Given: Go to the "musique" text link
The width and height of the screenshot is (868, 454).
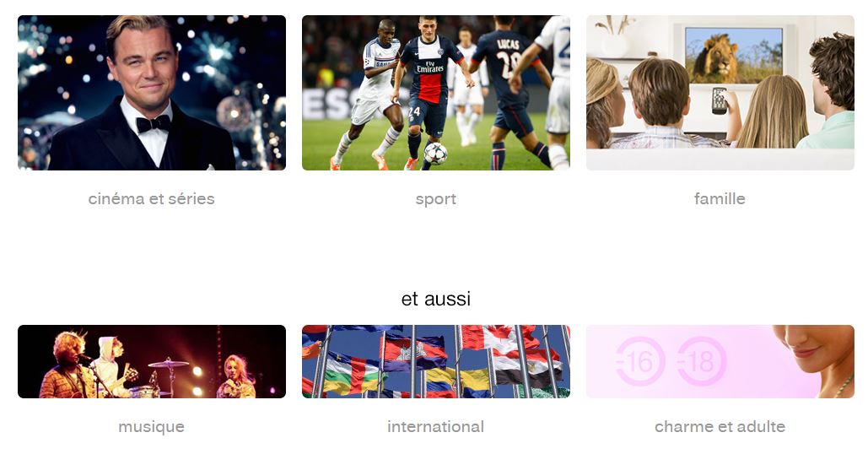Looking at the screenshot, I should (x=151, y=427).
